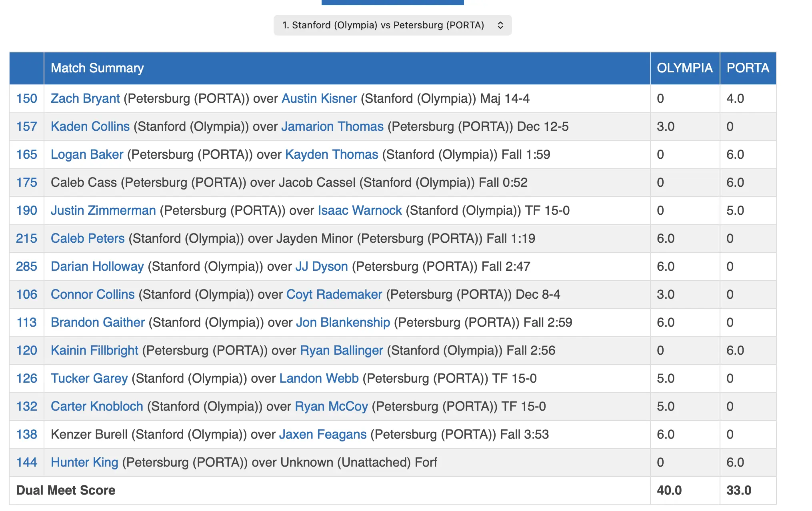
Task: Click the blue bar above the dropdown
Action: (392, 2)
